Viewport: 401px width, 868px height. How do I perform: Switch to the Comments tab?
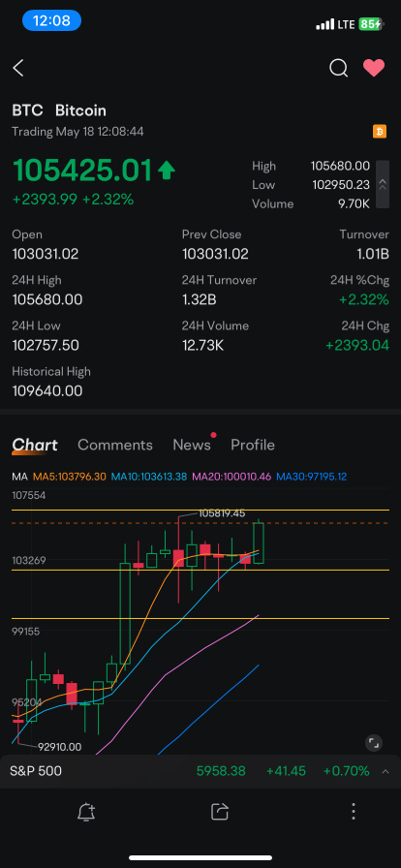click(x=115, y=445)
